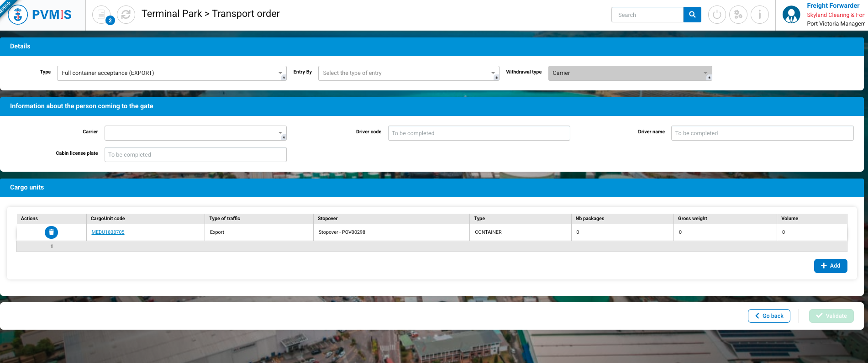Click the refresh icon in header
This screenshot has height=363, width=868.
[x=126, y=15]
